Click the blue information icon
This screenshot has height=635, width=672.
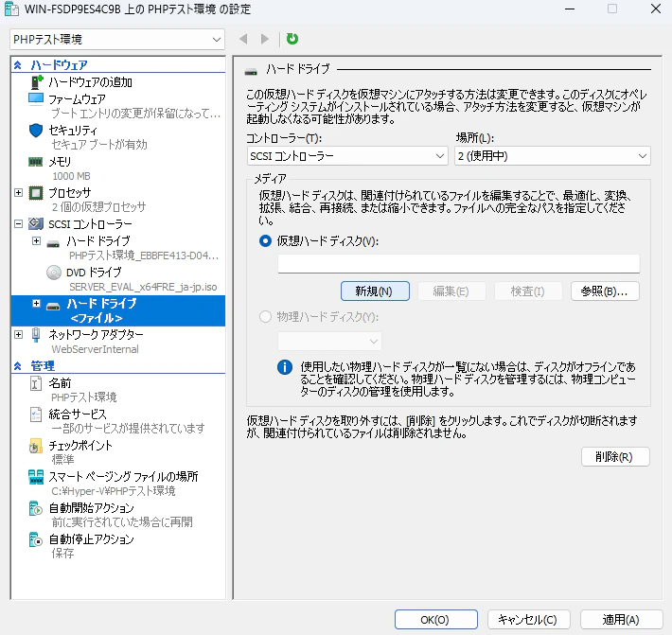[285, 367]
